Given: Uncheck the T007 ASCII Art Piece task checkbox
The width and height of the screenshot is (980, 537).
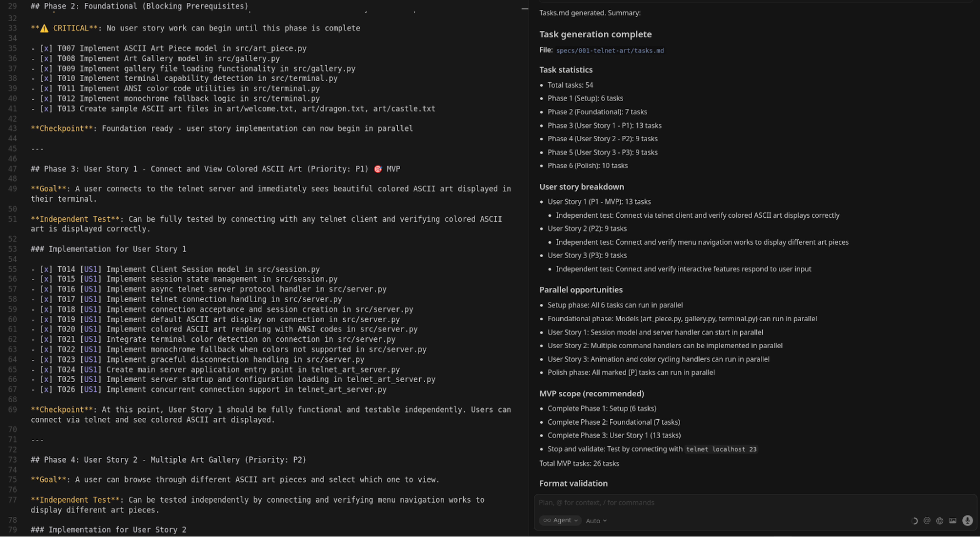Looking at the screenshot, I should (x=46, y=48).
